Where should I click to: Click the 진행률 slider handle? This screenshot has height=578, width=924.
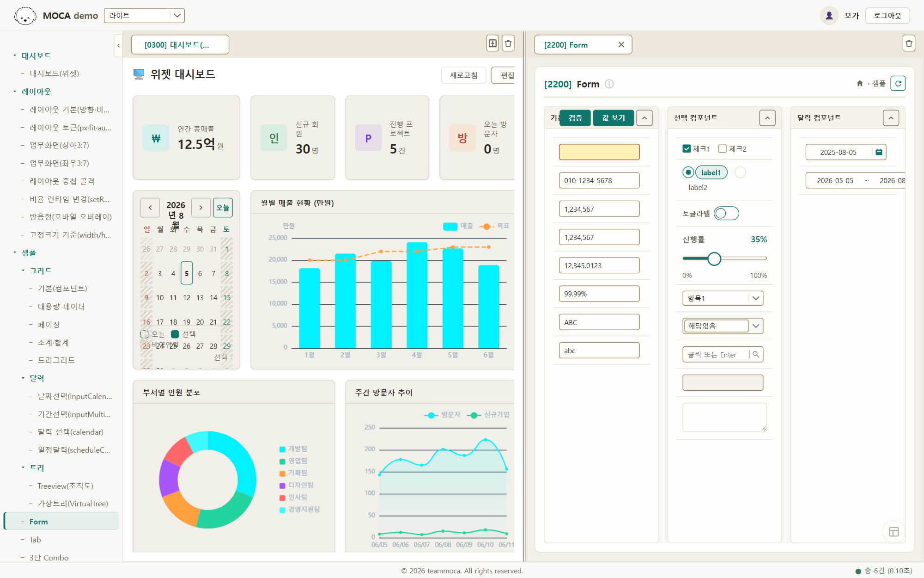(714, 258)
